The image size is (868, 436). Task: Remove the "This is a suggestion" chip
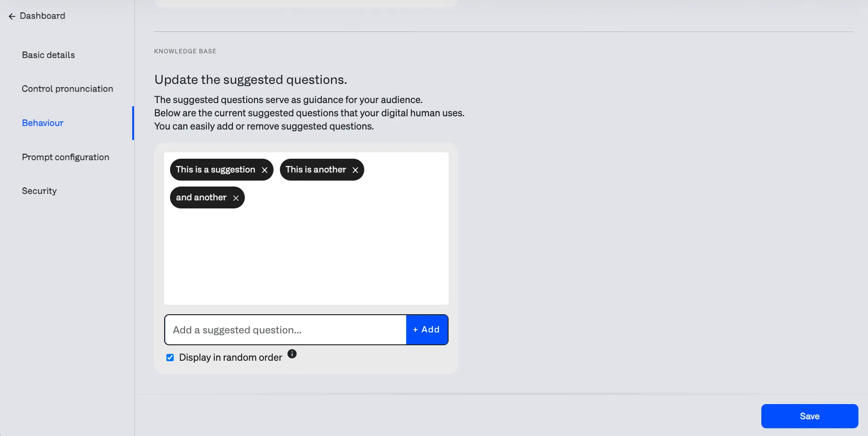coord(264,170)
